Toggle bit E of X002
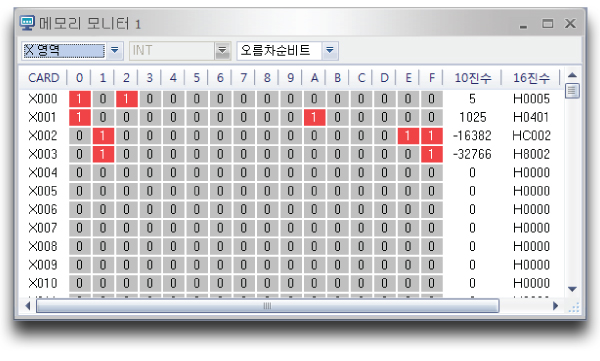Screen dimensions: 600x361 (x=408, y=136)
